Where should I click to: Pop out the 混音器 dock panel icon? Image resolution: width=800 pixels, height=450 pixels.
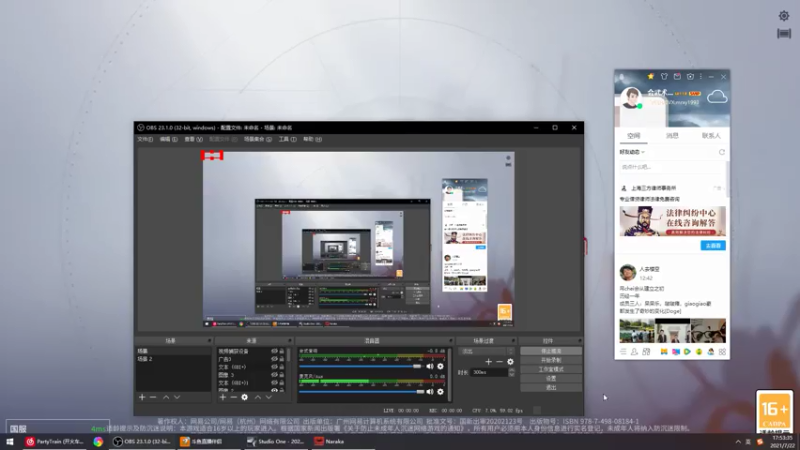tap(451, 341)
